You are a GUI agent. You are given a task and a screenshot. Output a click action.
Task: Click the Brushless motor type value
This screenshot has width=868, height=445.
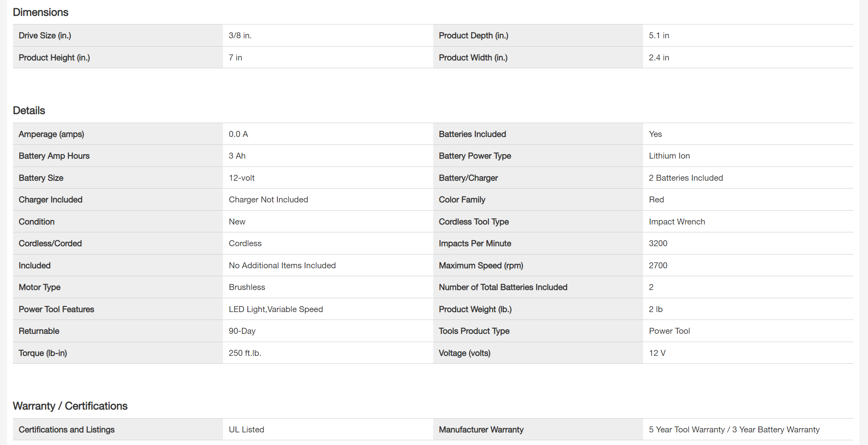pyautogui.click(x=247, y=287)
